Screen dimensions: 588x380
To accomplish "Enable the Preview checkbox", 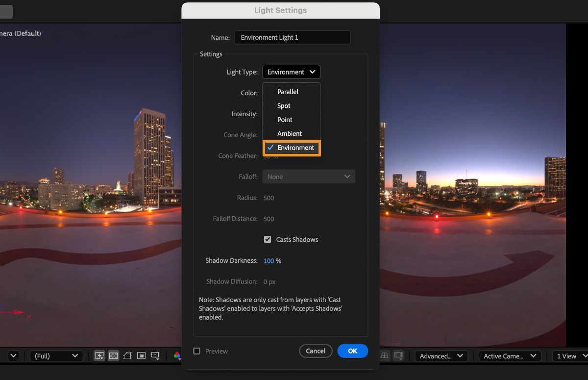I will point(196,351).
